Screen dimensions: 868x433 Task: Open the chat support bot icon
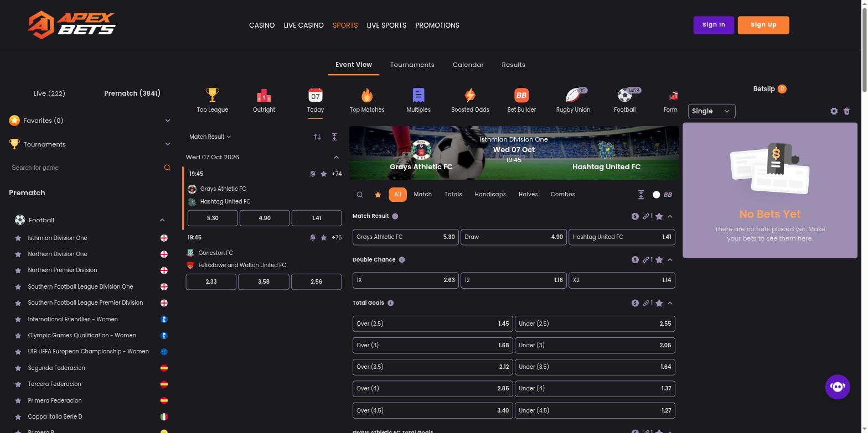838,387
